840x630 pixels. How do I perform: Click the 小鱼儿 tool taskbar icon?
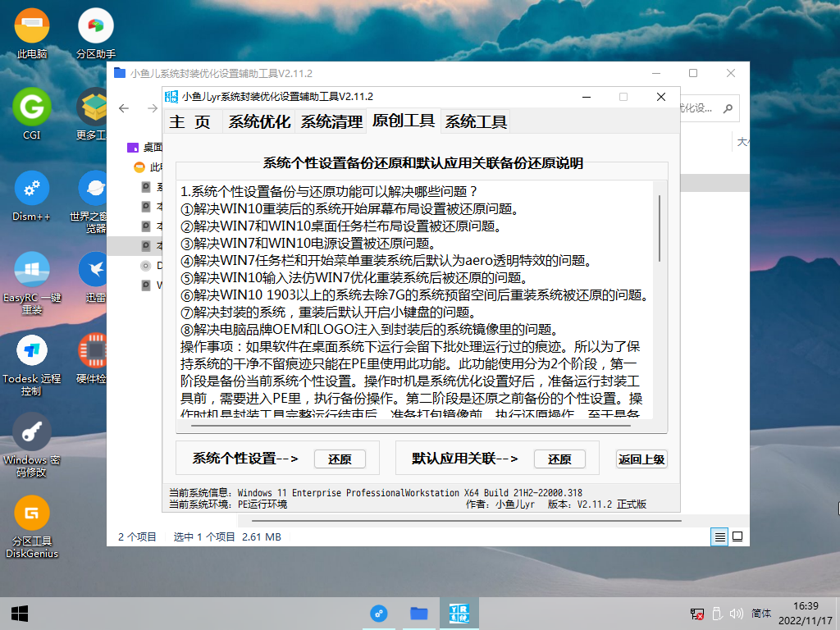[x=459, y=614]
